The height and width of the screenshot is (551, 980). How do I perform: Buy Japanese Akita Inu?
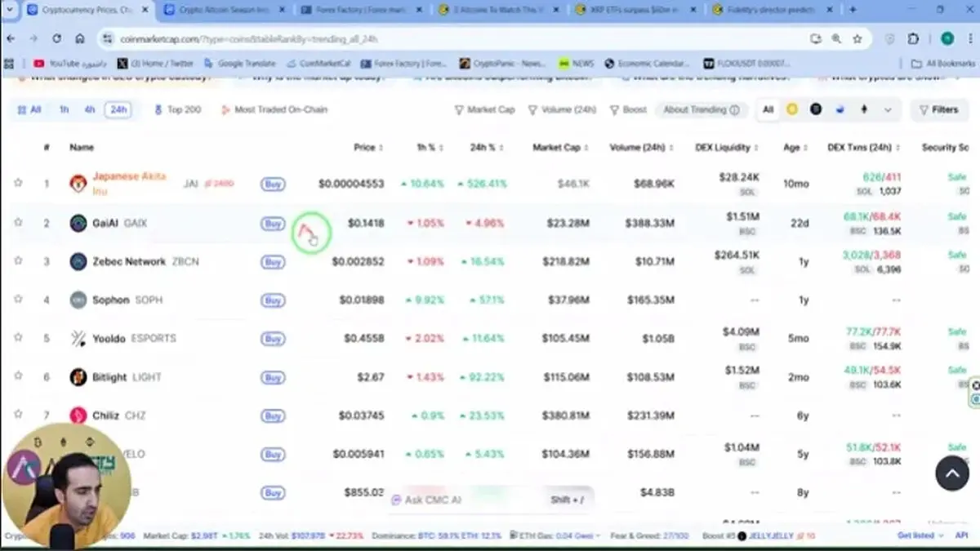tap(273, 184)
